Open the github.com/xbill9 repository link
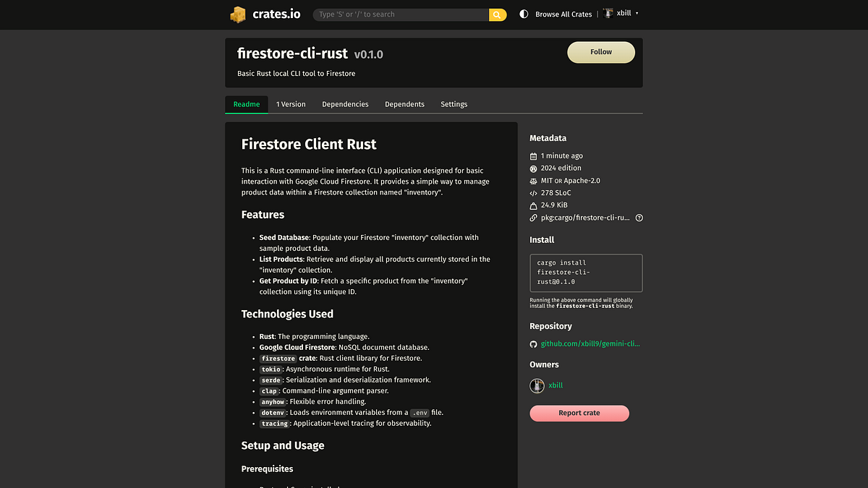Image resolution: width=868 pixels, height=488 pixels. click(590, 343)
